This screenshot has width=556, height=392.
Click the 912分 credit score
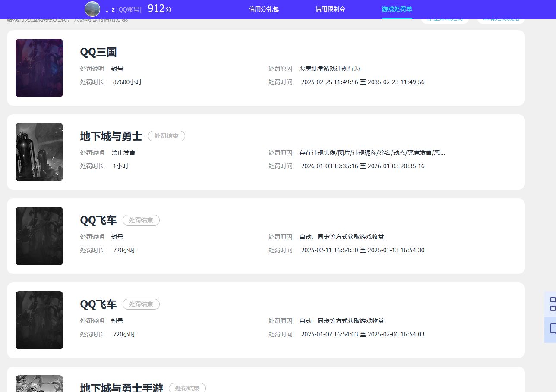pyautogui.click(x=159, y=9)
